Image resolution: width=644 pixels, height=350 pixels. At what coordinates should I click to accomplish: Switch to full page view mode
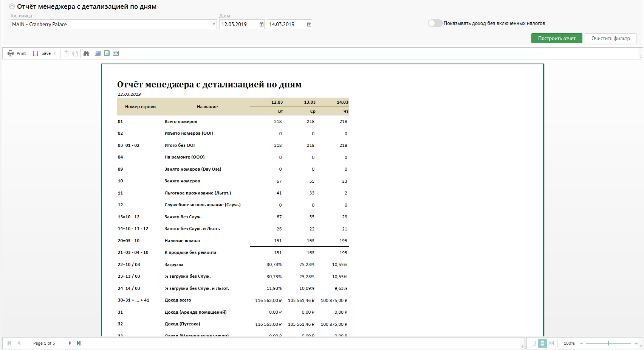98,53
